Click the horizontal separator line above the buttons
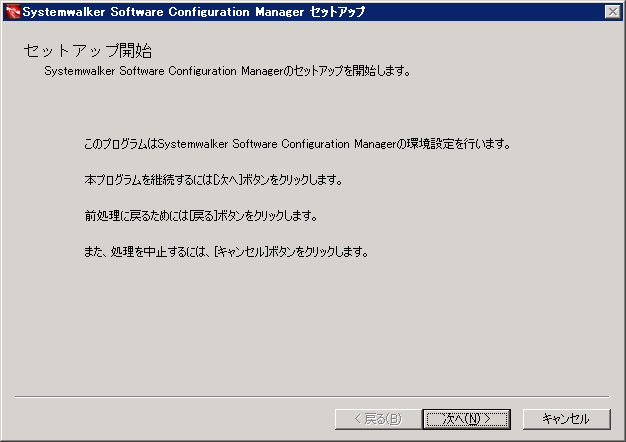626x442 pixels. click(x=312, y=397)
